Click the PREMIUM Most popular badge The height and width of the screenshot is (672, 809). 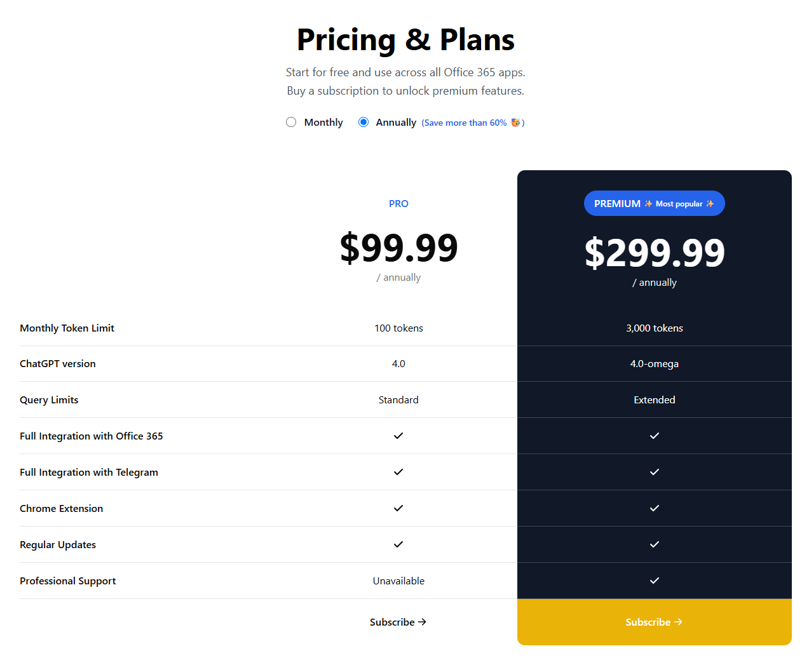coord(655,203)
